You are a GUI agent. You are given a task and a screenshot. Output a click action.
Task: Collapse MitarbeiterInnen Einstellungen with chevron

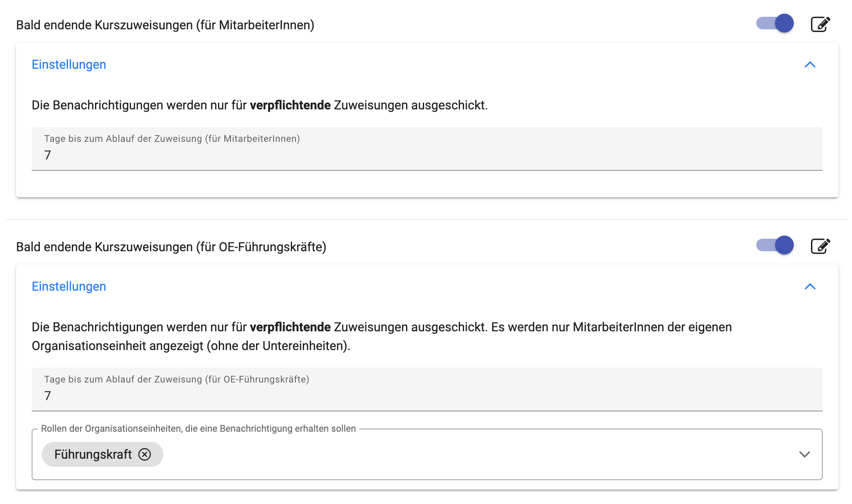point(810,65)
